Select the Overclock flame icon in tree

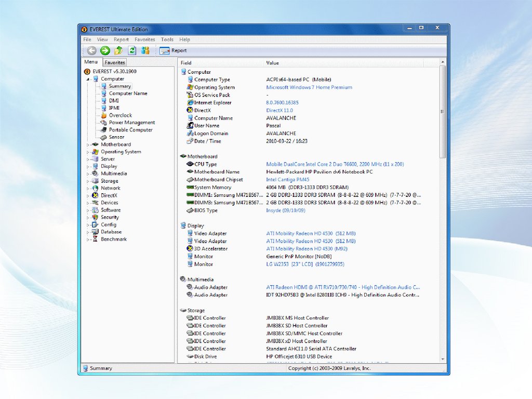click(104, 115)
